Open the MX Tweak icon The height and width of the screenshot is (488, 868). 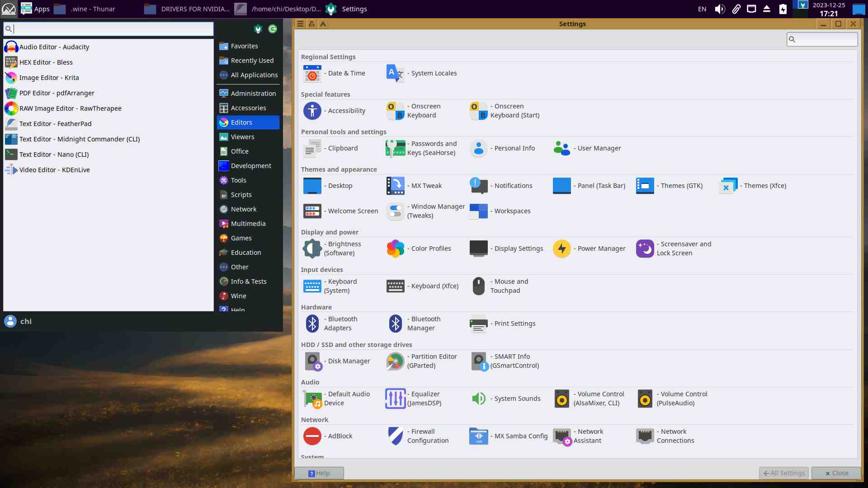pos(396,186)
